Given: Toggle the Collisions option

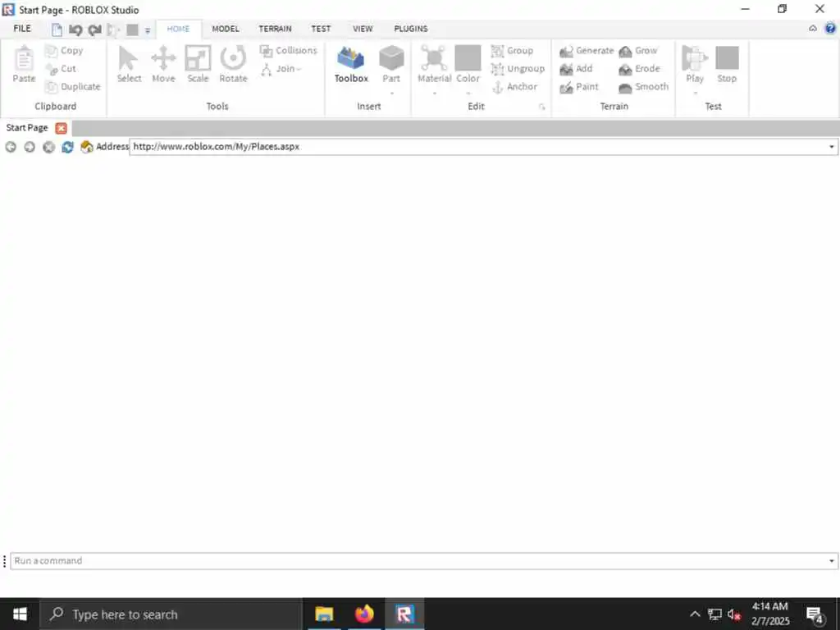Looking at the screenshot, I should pos(288,50).
